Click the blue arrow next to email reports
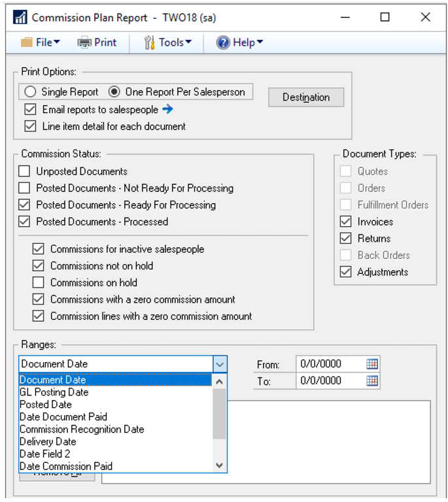 click(x=167, y=109)
